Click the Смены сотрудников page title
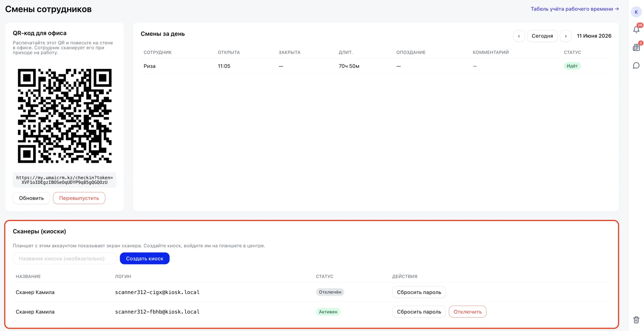The width and height of the screenshot is (644, 331). [48, 9]
